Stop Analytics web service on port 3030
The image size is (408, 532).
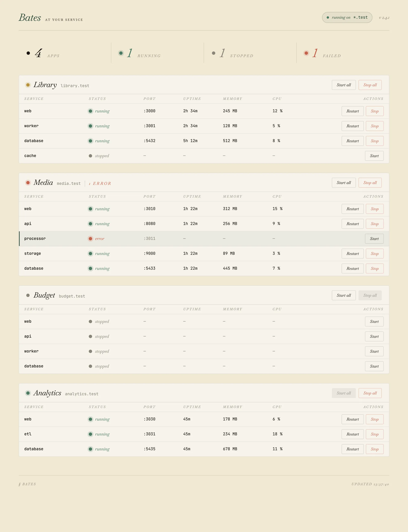(375, 419)
